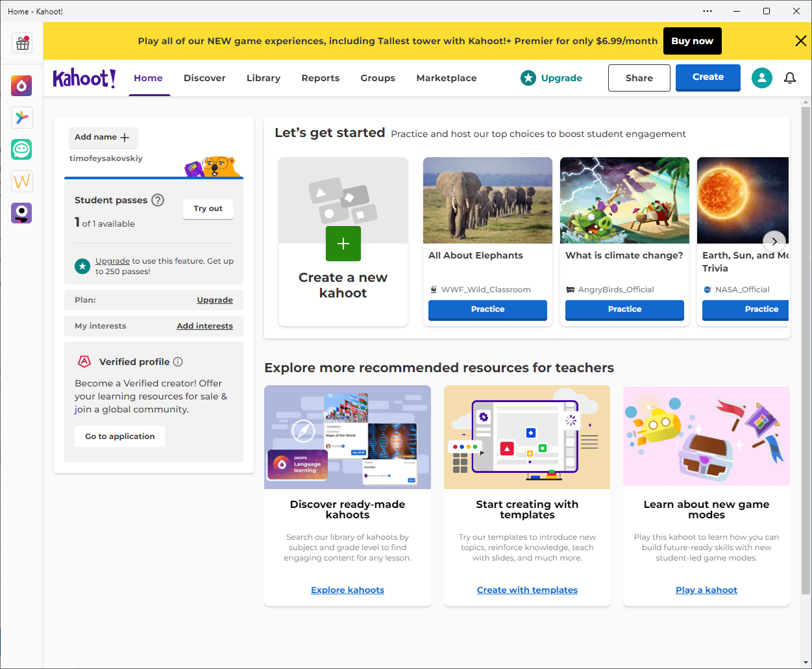
Task: Click the Verified profile info icon
Action: click(x=178, y=362)
